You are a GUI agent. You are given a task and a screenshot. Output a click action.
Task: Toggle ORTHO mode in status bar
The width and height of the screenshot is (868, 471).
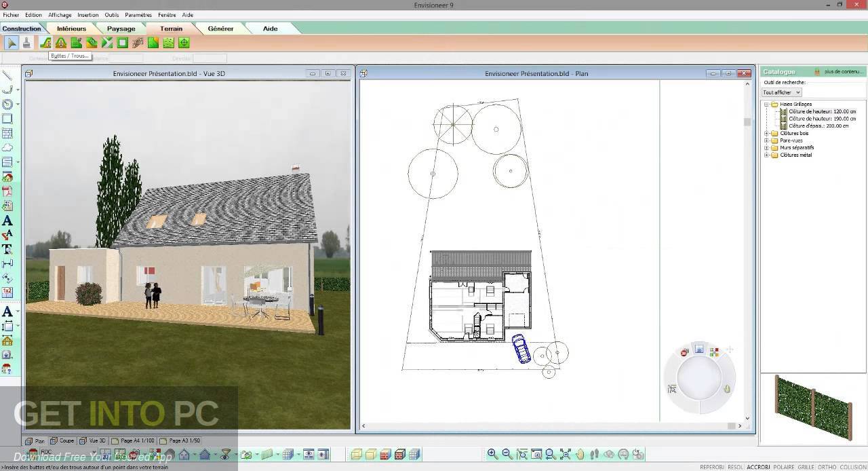click(827, 467)
